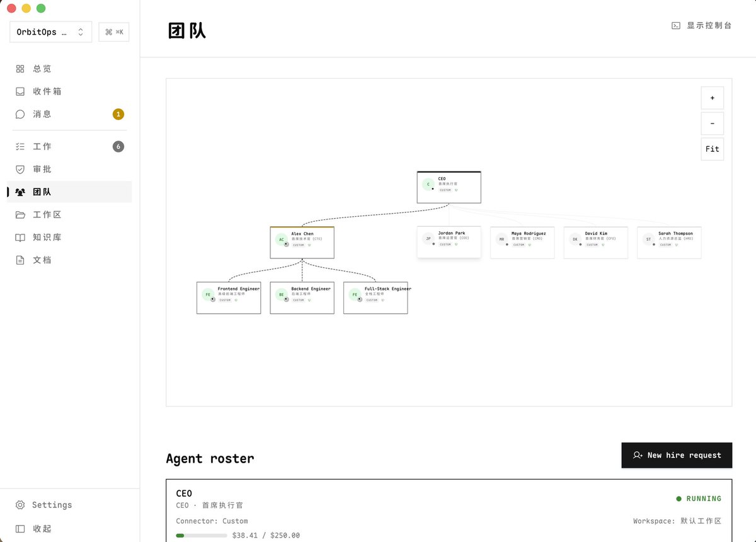
Task: Go to the 文档 sidebar item
Action: pos(69,260)
